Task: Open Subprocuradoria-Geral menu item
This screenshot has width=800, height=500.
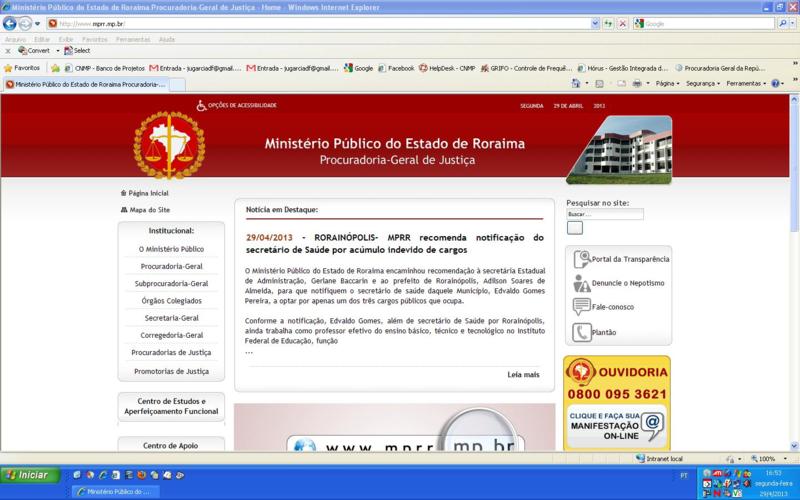Action: [171, 284]
